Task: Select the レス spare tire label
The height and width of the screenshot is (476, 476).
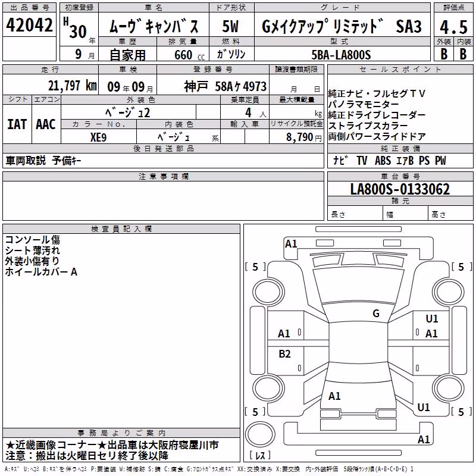Action: pyautogui.click(x=260, y=455)
